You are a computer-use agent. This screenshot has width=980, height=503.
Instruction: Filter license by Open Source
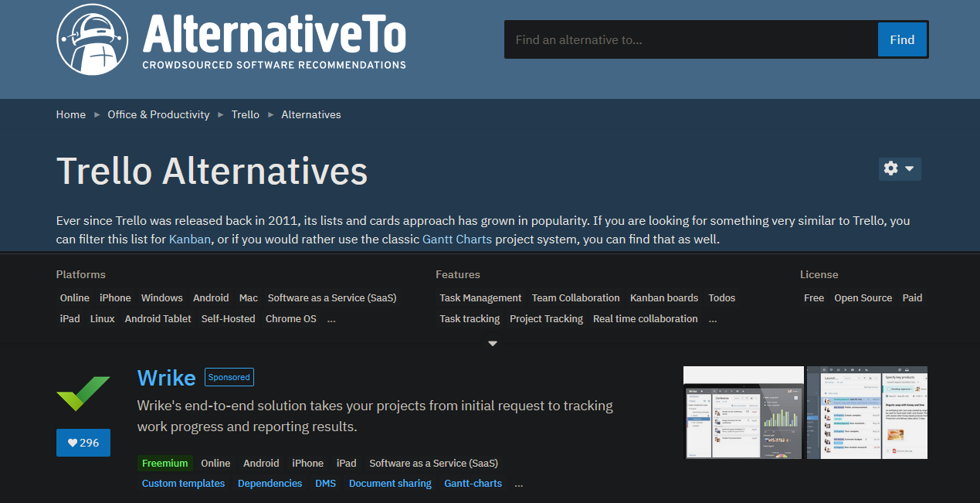pos(863,297)
